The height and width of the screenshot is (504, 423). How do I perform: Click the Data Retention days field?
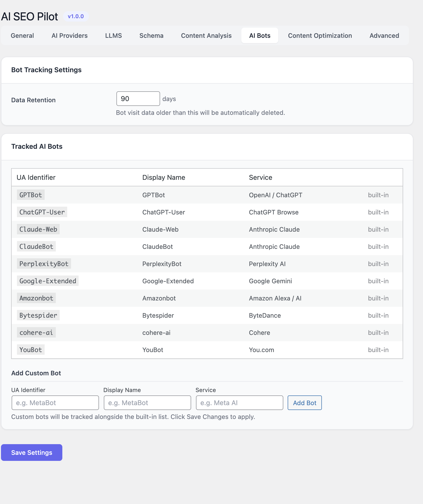click(138, 99)
